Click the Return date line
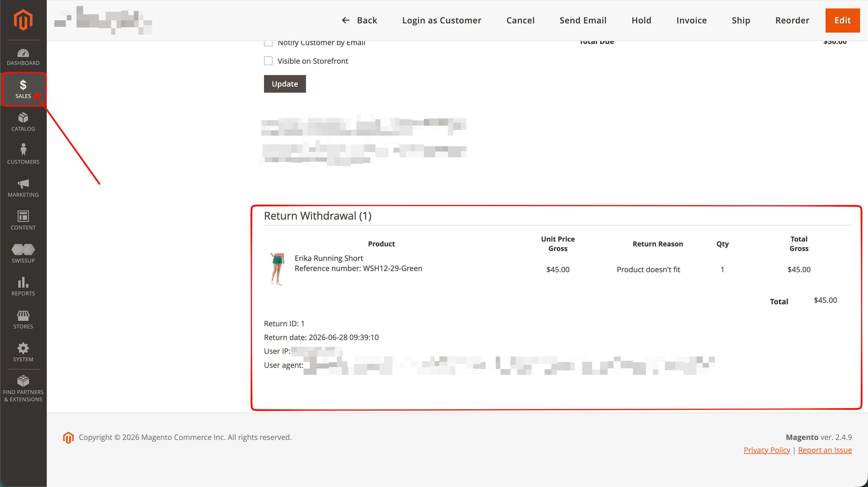 tap(321, 337)
